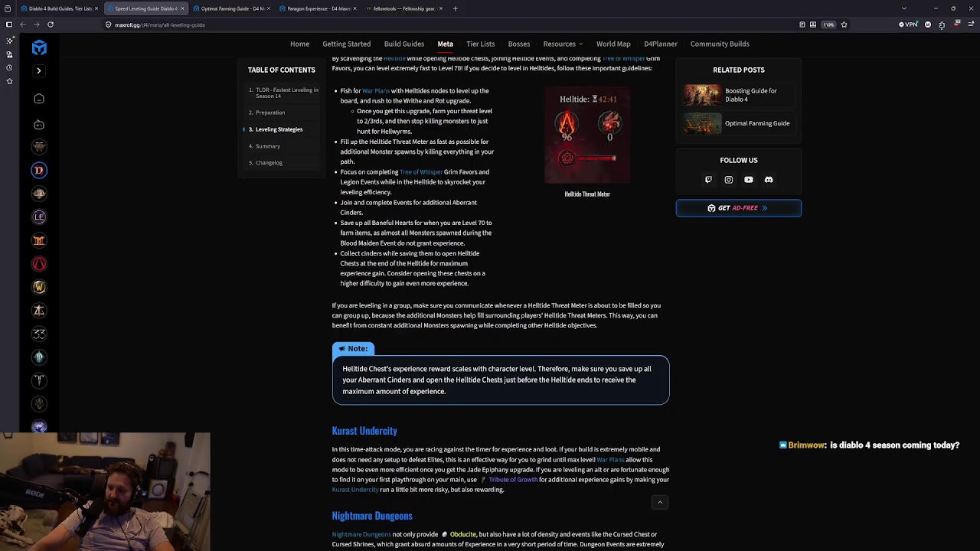Jump to Leveling Strategies contents entry
The height and width of the screenshot is (551, 980).
[x=279, y=129]
